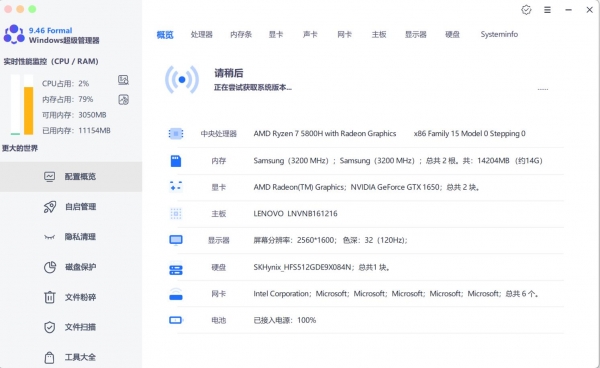The image size is (600, 368).
Task: Open 文件扫描 in the sidebar
Action: point(71,327)
